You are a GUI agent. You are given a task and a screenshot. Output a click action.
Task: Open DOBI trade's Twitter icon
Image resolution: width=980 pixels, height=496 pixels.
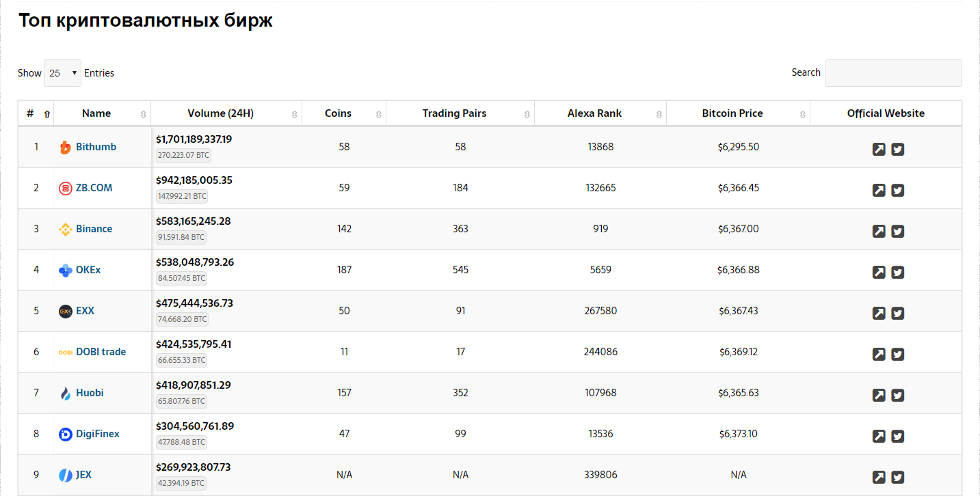tap(898, 354)
